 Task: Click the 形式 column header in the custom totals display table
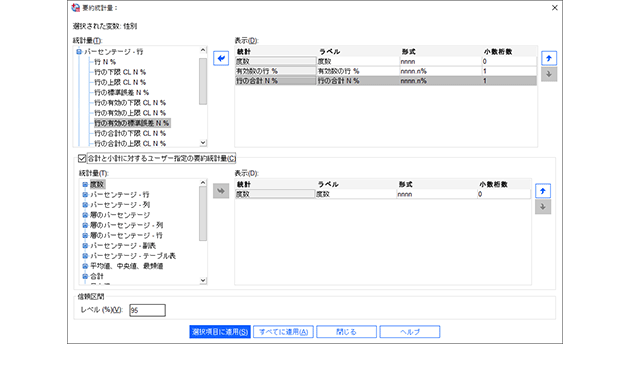pyautogui.click(x=437, y=184)
